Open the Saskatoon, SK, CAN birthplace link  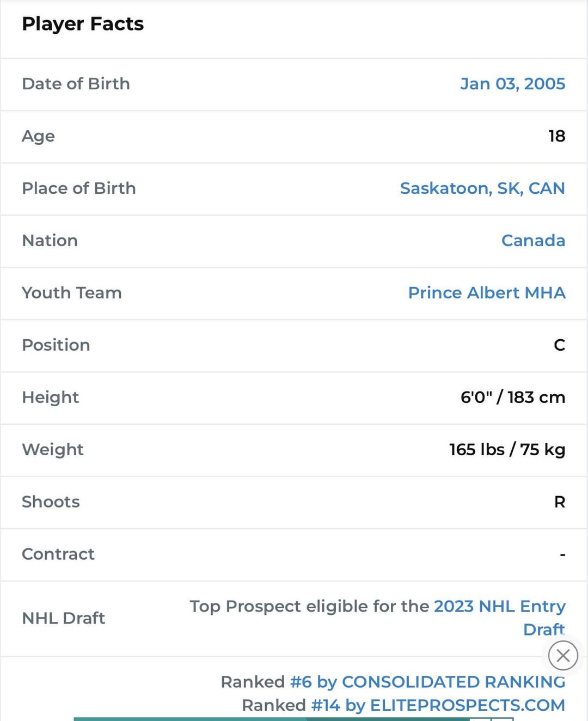click(x=482, y=188)
